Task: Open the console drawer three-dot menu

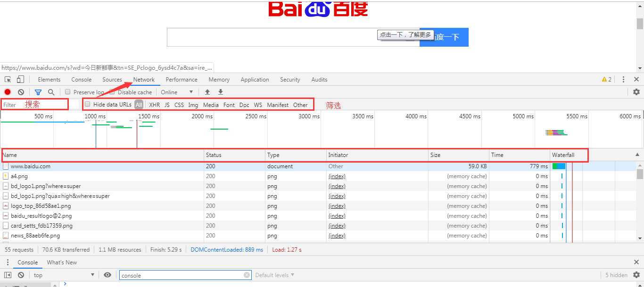Action: (x=8, y=262)
